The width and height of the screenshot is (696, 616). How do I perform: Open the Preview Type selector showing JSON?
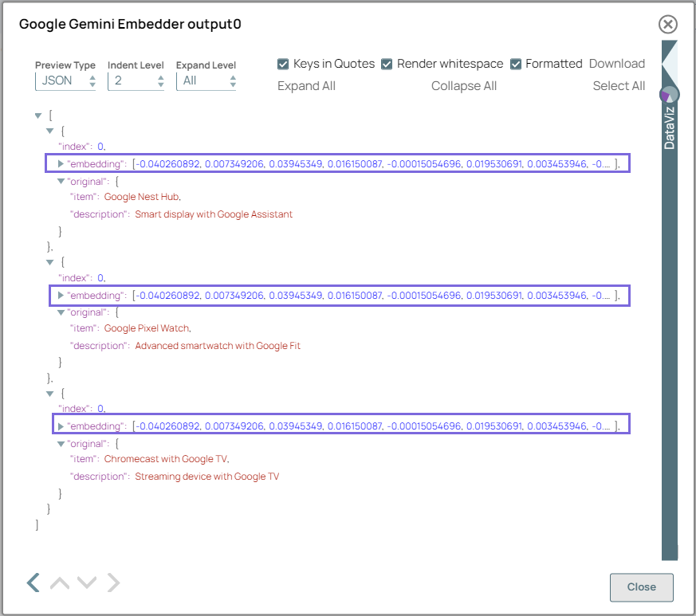tap(65, 80)
